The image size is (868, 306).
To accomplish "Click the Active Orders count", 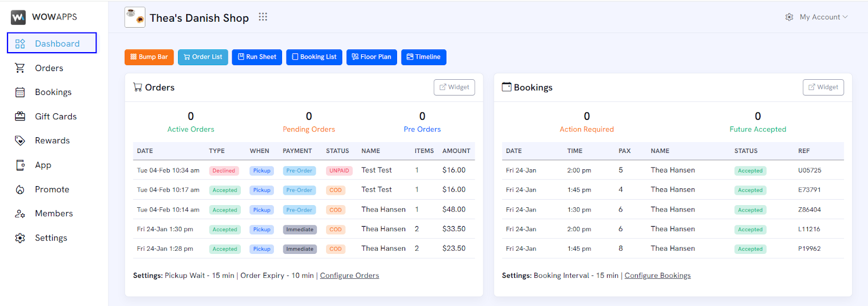I will pyautogui.click(x=190, y=116).
